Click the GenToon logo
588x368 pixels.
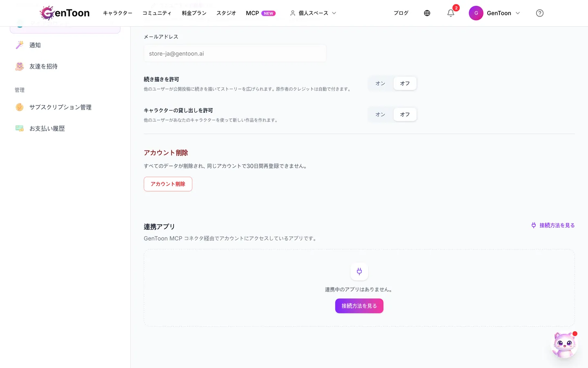pos(65,13)
